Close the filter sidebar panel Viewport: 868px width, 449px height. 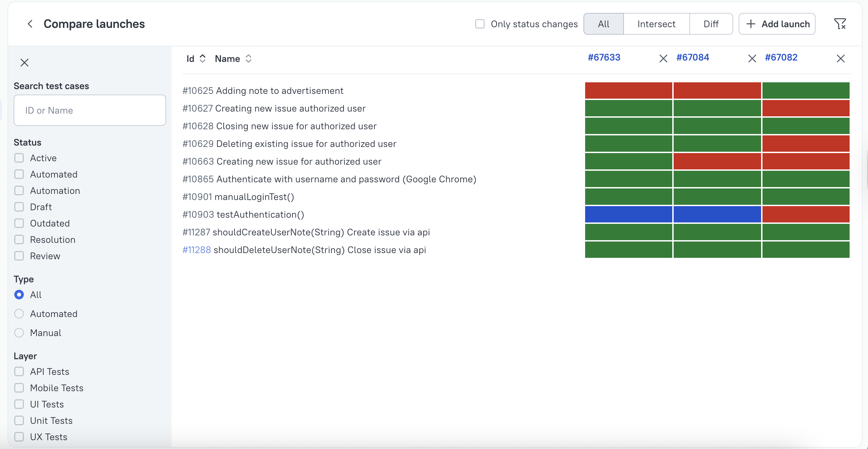pos(25,63)
